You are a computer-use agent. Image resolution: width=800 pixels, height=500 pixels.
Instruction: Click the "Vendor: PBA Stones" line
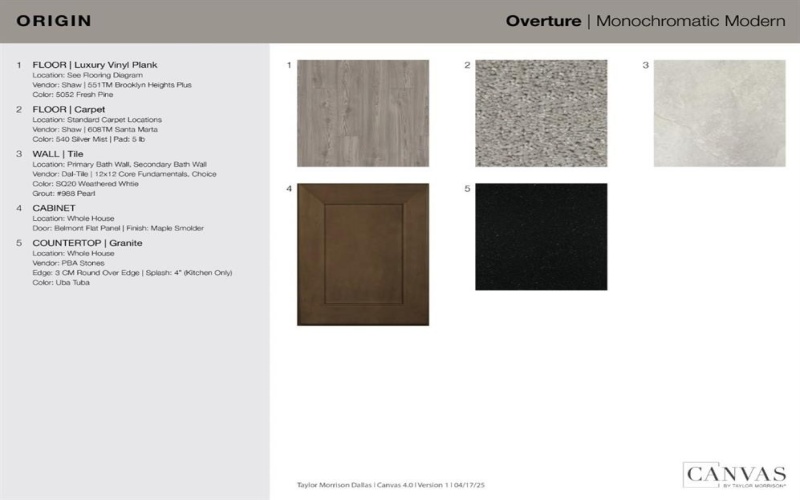pyautogui.click(x=68, y=263)
